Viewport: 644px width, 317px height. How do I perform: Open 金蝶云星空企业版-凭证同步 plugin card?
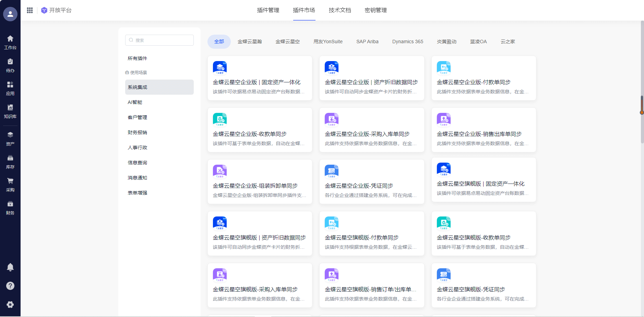[371, 182]
